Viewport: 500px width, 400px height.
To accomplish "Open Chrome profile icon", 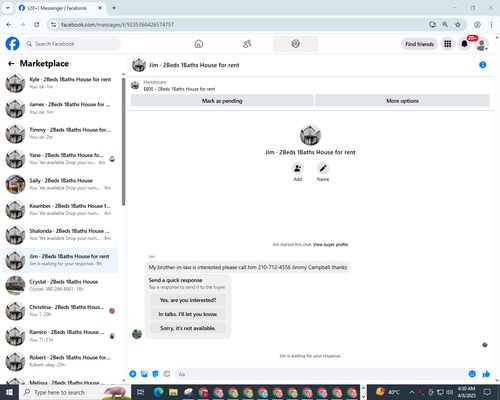I will (x=477, y=24).
